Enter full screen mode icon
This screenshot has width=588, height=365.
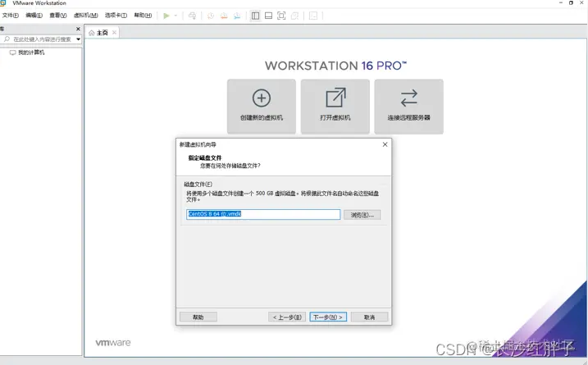[281, 16]
